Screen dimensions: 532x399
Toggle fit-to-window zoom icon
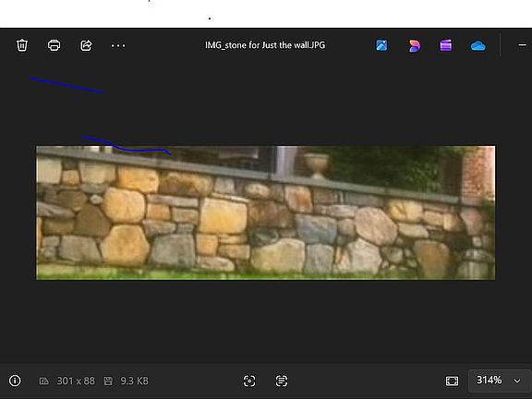pyautogui.click(x=452, y=381)
